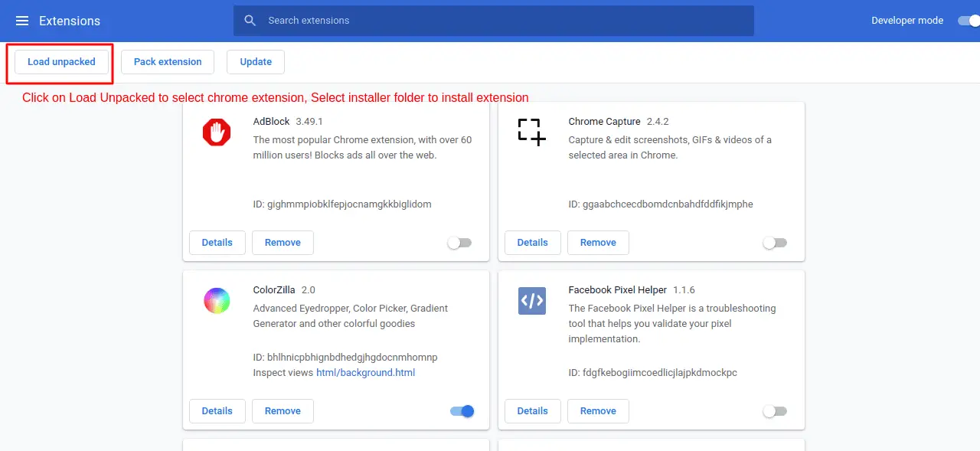The width and height of the screenshot is (980, 451).
Task: Click the Chrome Capture description text
Action: [670, 148]
